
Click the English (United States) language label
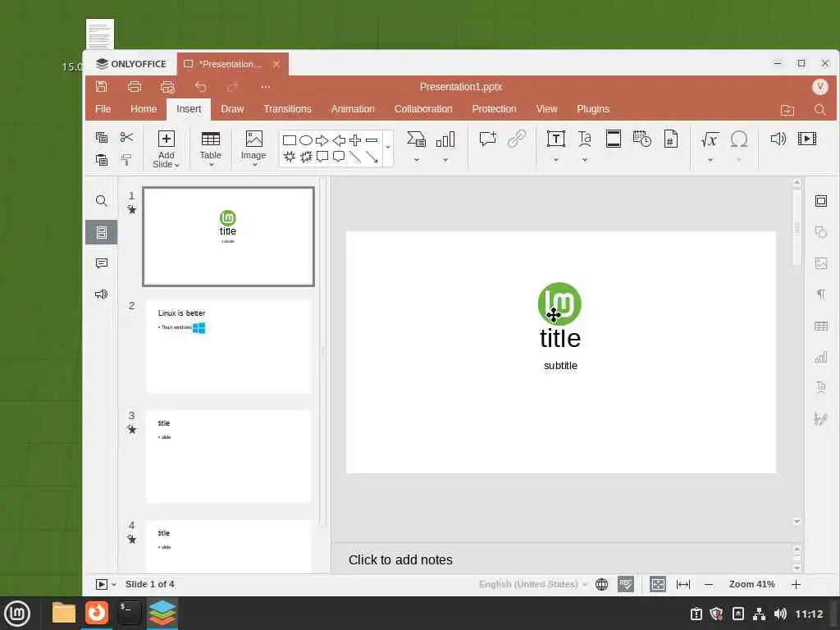(528, 584)
